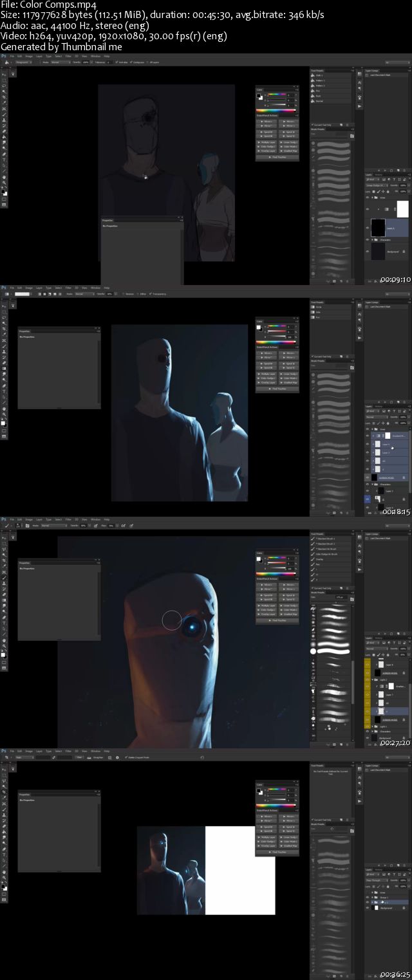Select the Pen tool in the 00:27:20 frame
Image resolution: width=412 pixels, height=980 pixels.
(x=4, y=617)
